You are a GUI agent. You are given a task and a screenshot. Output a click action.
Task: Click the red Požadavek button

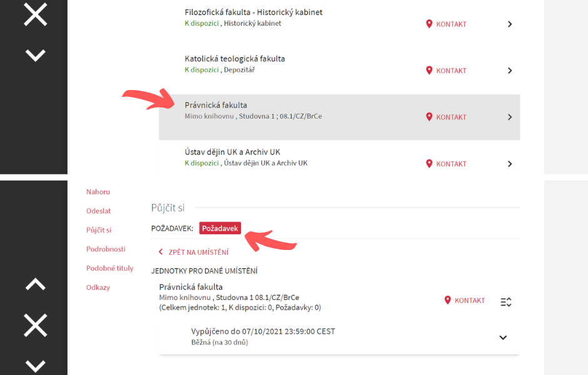[x=220, y=228]
